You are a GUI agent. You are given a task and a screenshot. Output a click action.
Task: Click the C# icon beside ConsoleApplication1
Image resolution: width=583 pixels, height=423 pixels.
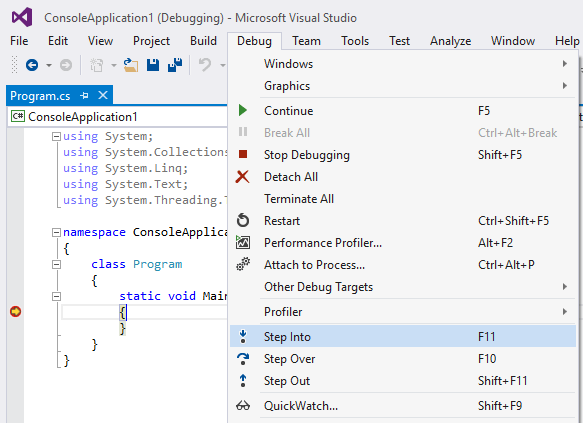pos(18,117)
